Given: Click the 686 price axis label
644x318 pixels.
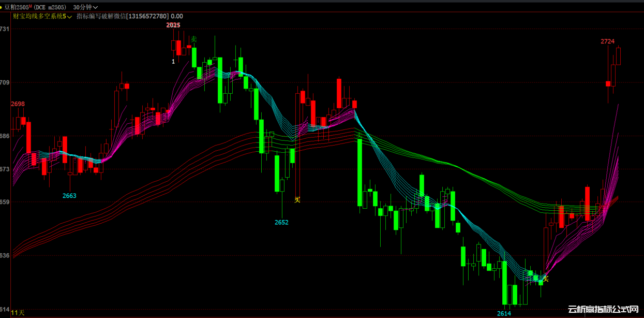Looking at the screenshot, I should tap(5, 136).
